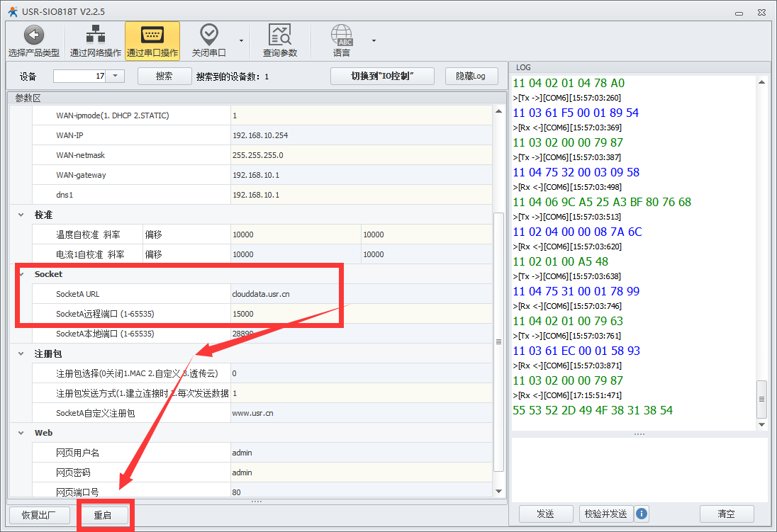Open dropdown arrow next to close serial port

241,40
